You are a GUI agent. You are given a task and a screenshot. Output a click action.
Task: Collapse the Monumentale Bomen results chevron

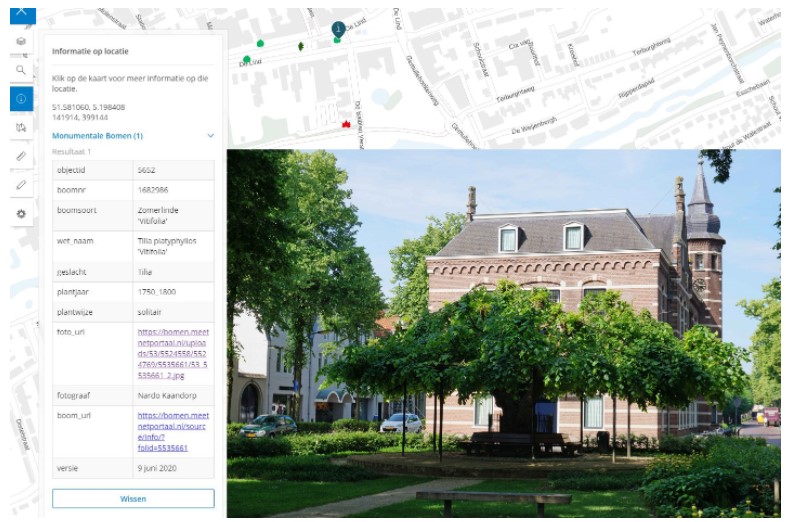[x=211, y=136]
